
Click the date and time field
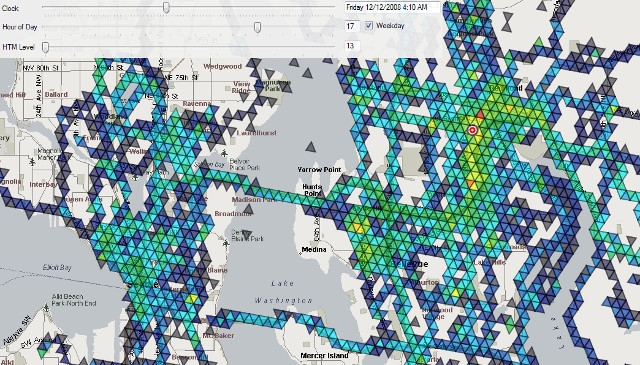pos(392,7)
